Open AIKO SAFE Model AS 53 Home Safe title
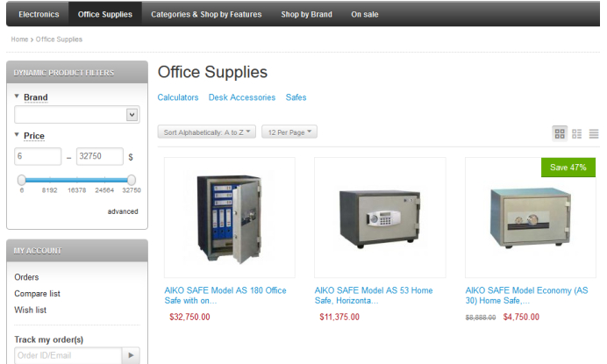Image resolution: width=607 pixels, height=364 pixels. (374, 296)
